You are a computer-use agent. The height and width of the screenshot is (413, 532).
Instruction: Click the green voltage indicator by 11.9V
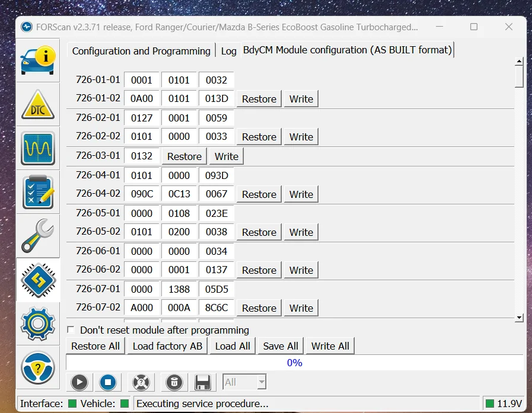[489, 404]
